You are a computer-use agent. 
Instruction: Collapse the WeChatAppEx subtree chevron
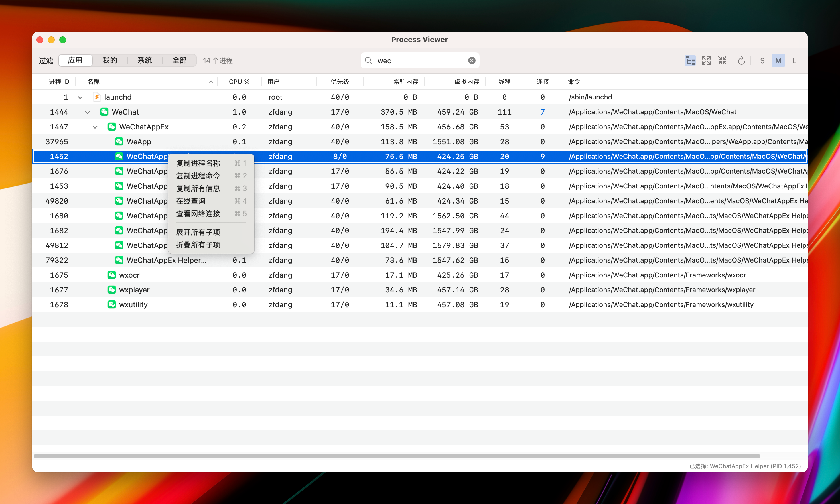[x=95, y=127]
